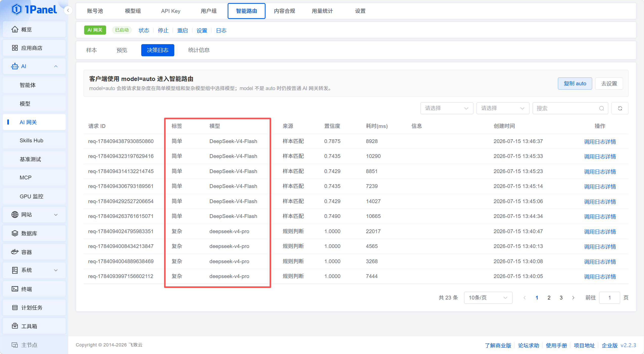This screenshot has width=644, height=354.
Task: Click the 复制 auto button
Action: (x=575, y=84)
